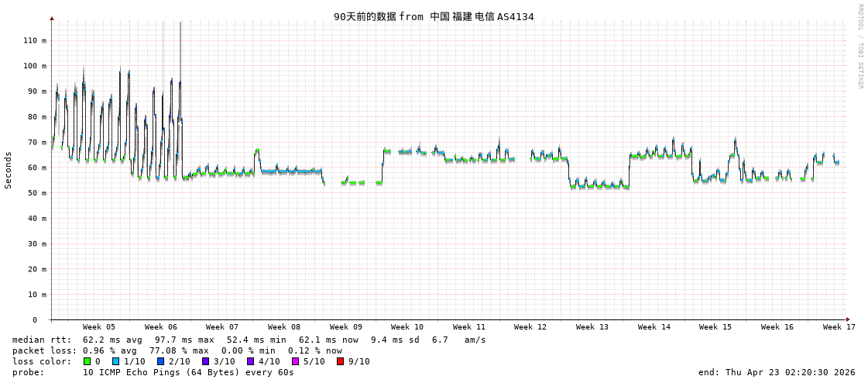The image size is (868, 383).
Task: Click the arrow at the y-axis top
Action: [52, 17]
